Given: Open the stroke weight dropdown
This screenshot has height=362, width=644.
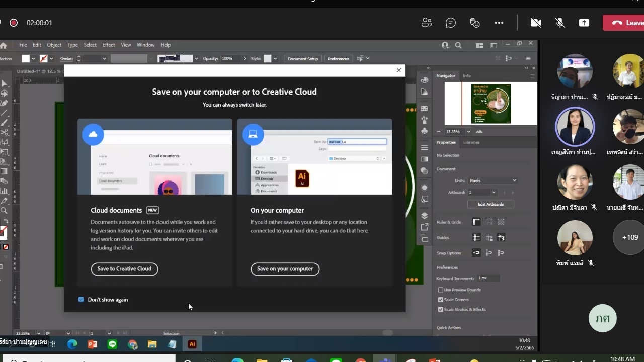Looking at the screenshot, I should [104, 59].
